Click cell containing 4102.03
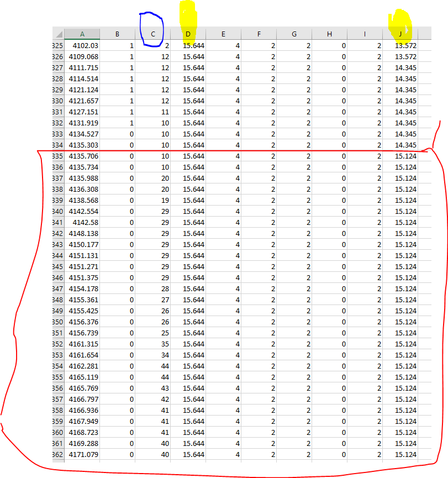Screen dimensions: 448x478 pos(82,46)
